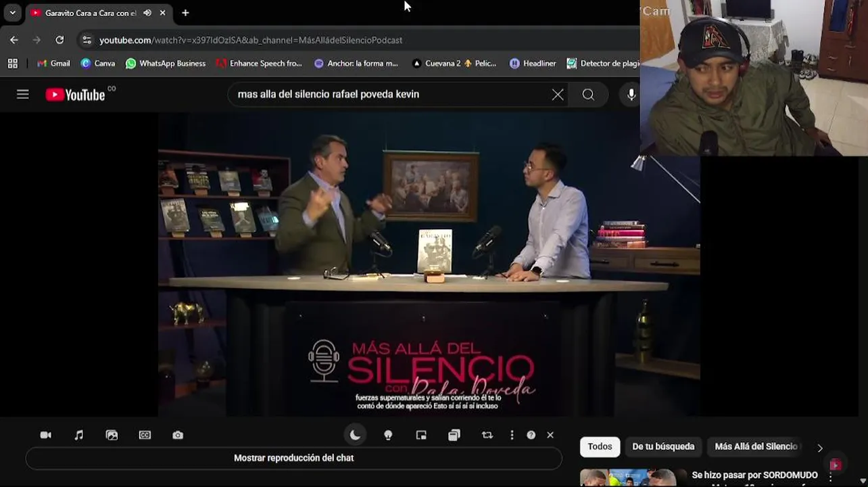Open the YouTube hamburger guide menu
Image resolution: width=868 pixels, height=487 pixels.
pyautogui.click(x=23, y=95)
